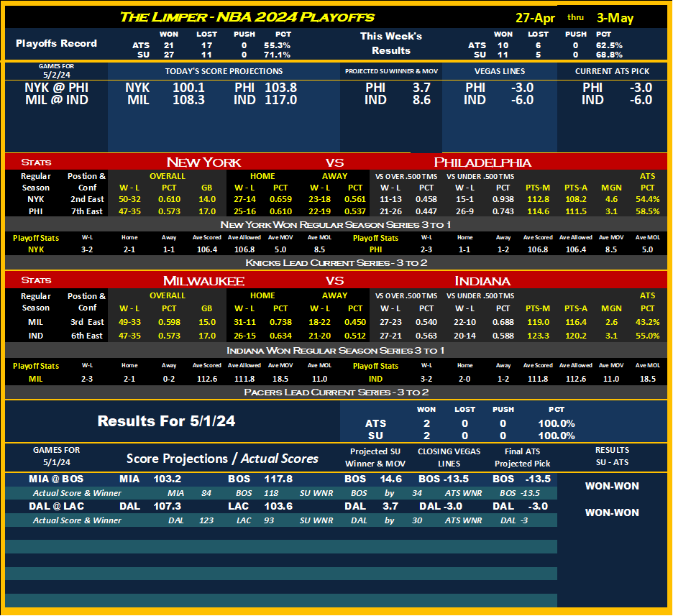Viewport: 673px width, 616px height.
Task: Click the "Playoffs Record" label
Action: (56, 43)
